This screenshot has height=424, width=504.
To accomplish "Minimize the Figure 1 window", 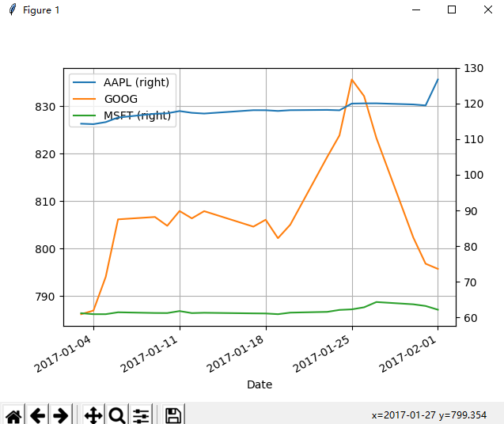I will (416, 10).
